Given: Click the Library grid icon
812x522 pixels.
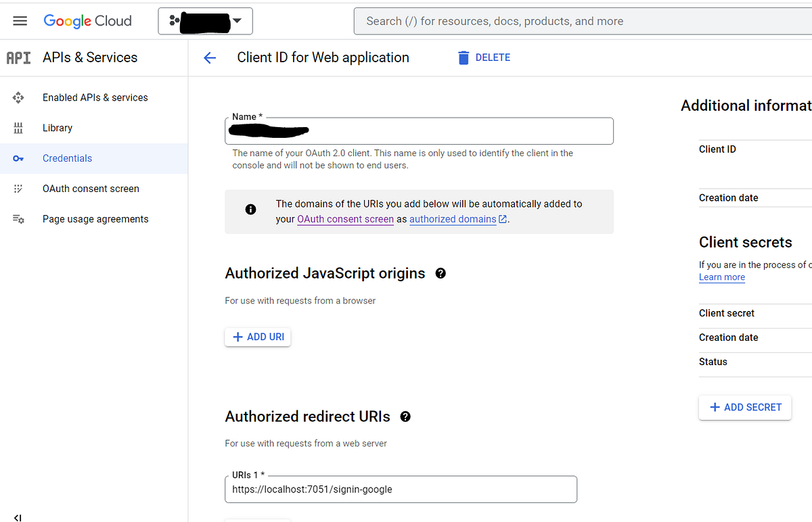Looking at the screenshot, I should click(18, 128).
